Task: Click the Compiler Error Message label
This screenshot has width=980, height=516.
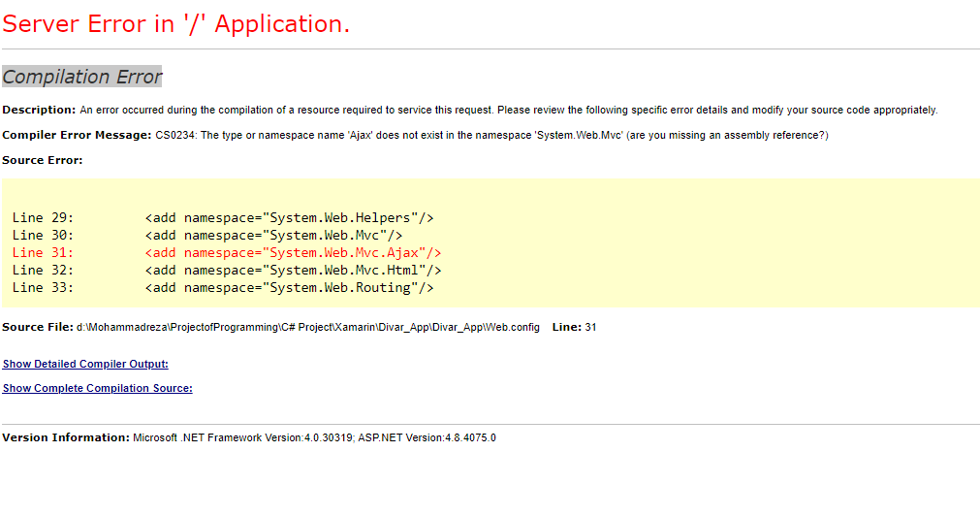Action: coord(77,135)
